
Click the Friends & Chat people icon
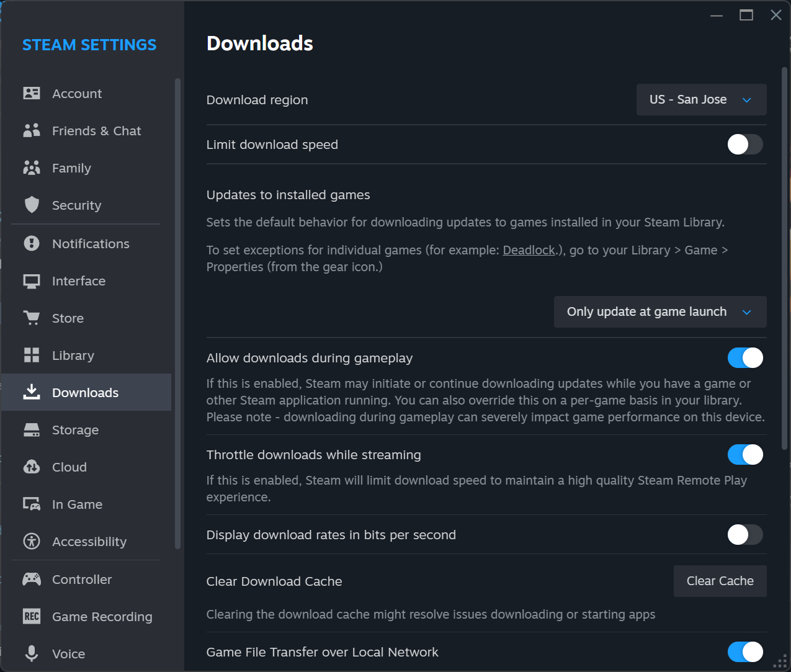pyautogui.click(x=32, y=131)
